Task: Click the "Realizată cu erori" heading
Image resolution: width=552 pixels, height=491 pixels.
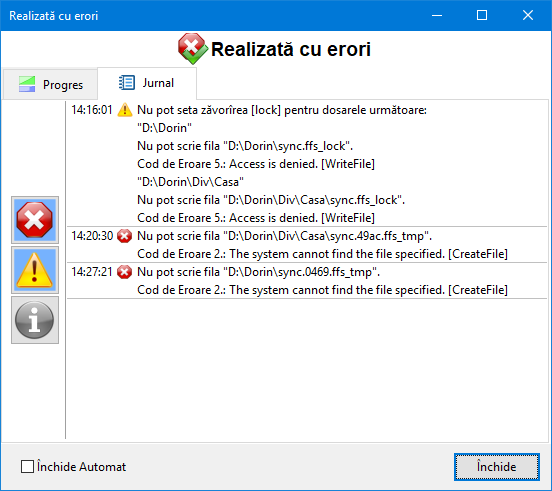Action: point(291,49)
